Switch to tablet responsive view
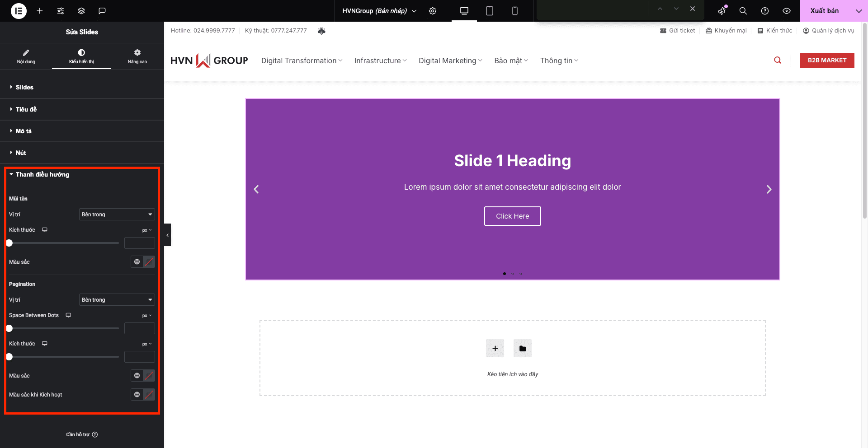 [x=489, y=11]
